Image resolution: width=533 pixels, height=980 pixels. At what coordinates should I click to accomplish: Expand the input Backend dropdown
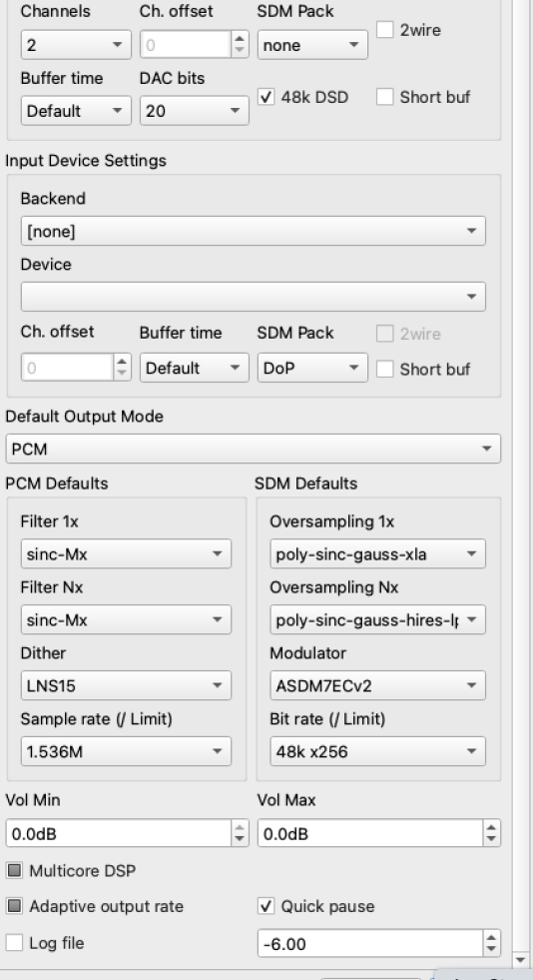coord(253,231)
